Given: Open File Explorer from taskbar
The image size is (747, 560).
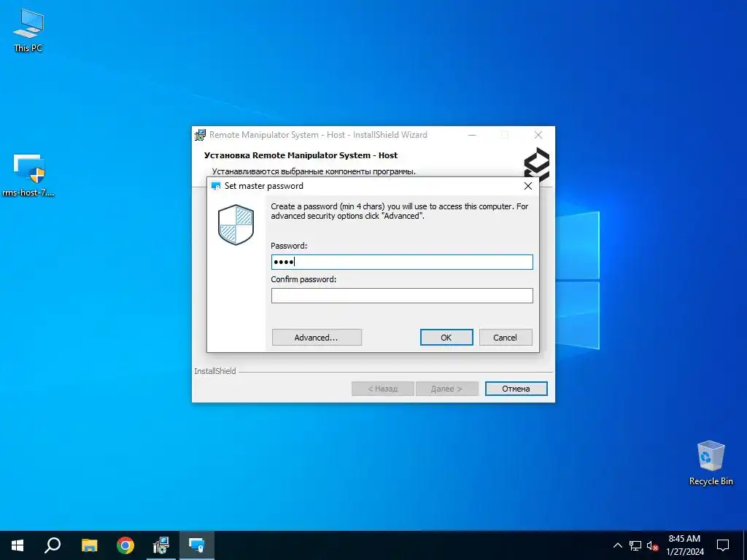Looking at the screenshot, I should pyautogui.click(x=89, y=545).
